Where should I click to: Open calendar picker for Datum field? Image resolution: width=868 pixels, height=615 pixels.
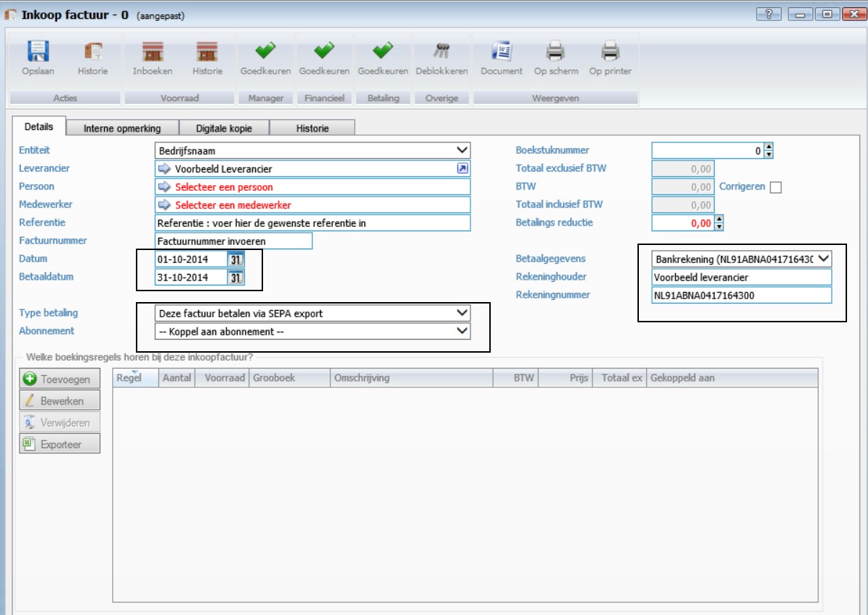236,259
